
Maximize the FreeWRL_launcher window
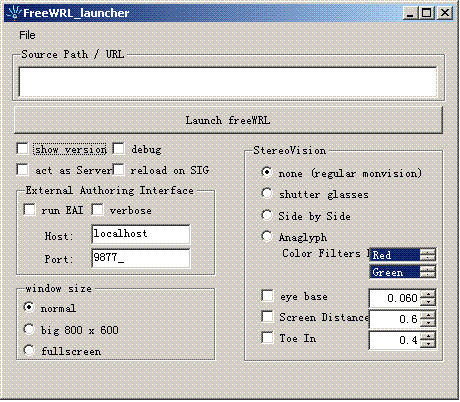click(426, 13)
